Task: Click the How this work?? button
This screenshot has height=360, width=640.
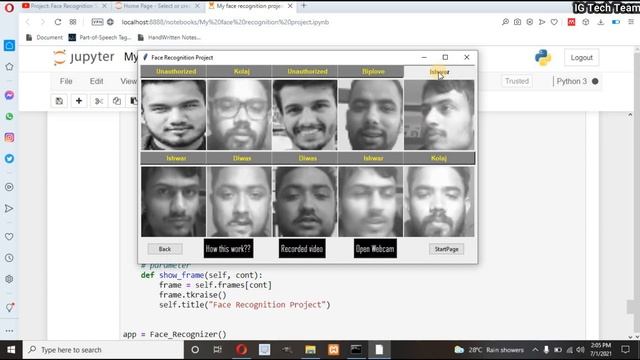Action: [229, 249]
